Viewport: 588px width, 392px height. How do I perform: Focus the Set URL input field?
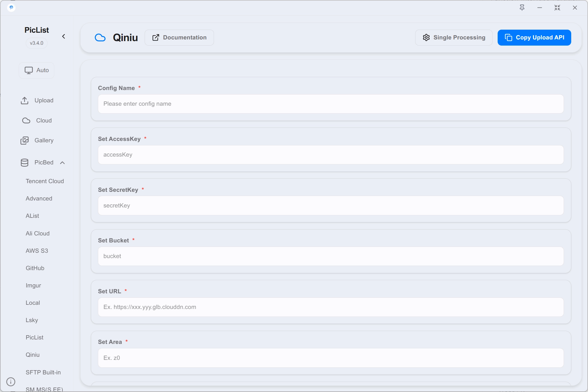(x=331, y=307)
